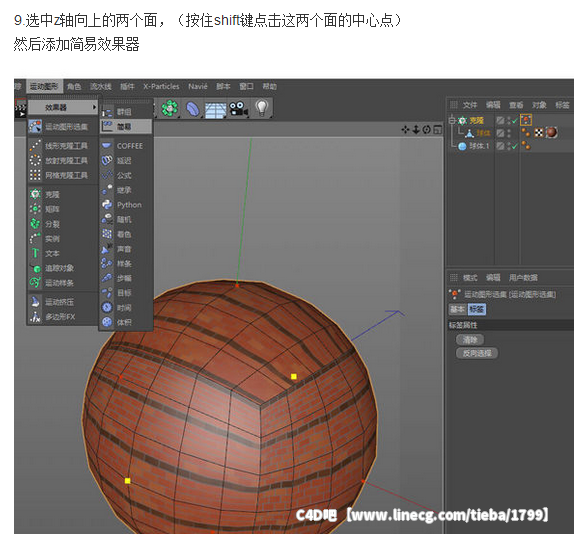582x534 pixels.
Task: Select 运动样条 (MoSpline) in MoGraph menu
Action: [x=62, y=283]
